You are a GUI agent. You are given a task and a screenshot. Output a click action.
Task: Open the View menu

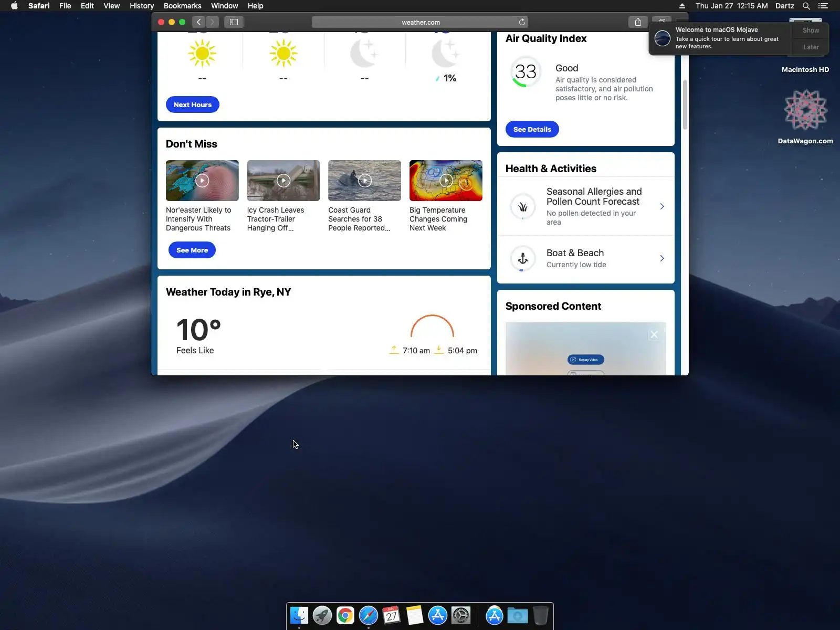tap(111, 6)
